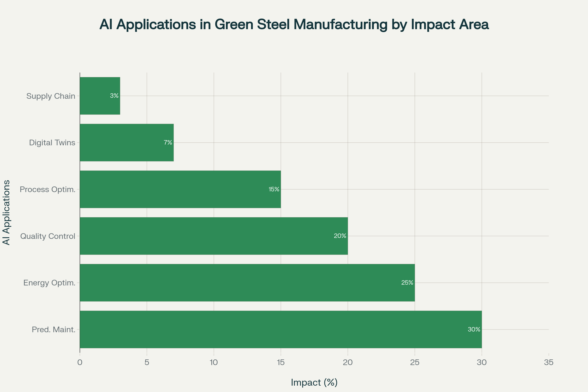The height and width of the screenshot is (392, 588).
Task: Click the chart title text
Action: coord(294,24)
